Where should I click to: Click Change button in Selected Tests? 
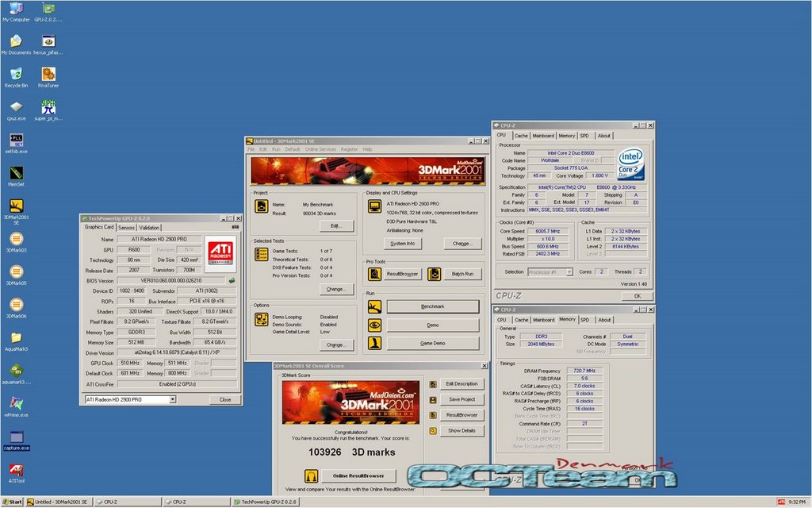click(336, 289)
